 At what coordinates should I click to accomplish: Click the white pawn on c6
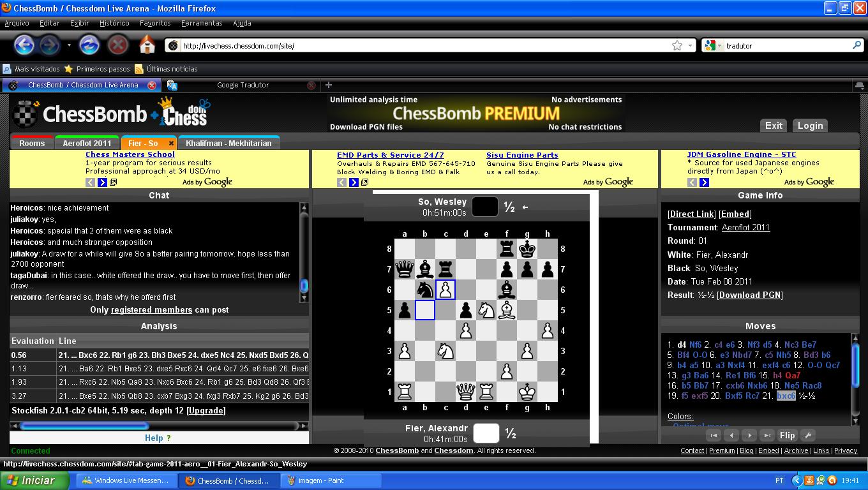click(445, 290)
